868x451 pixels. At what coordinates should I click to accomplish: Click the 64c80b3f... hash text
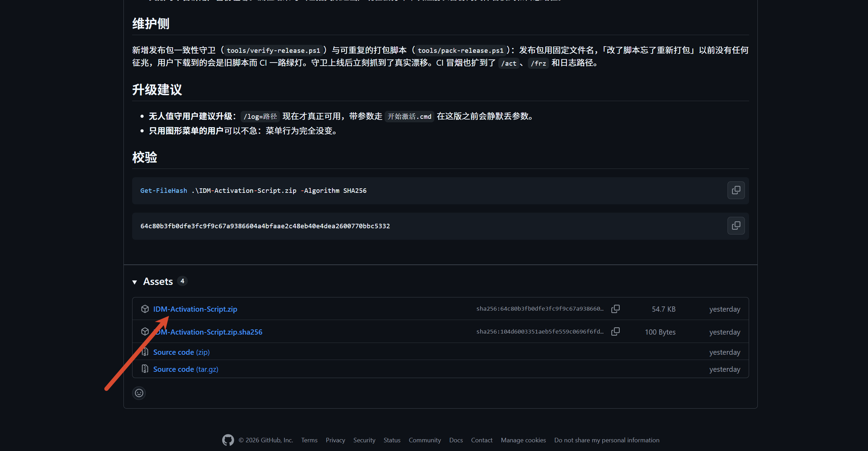[x=265, y=226]
